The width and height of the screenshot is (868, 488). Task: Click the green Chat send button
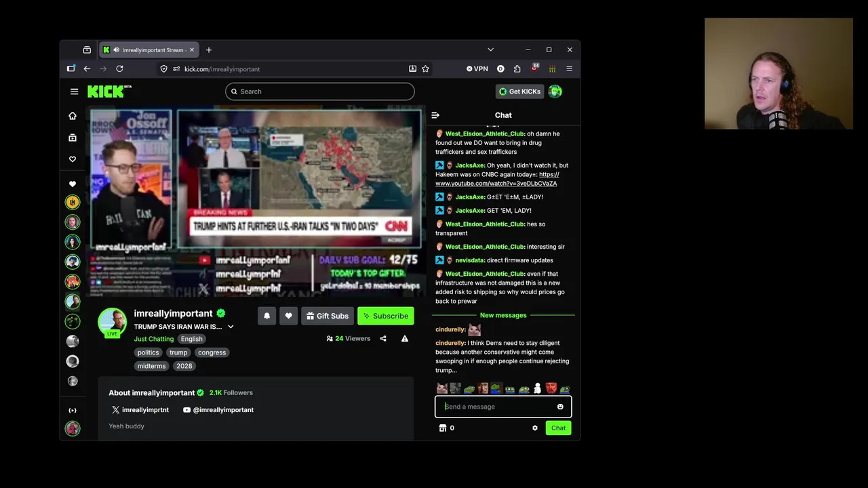[558, 428]
